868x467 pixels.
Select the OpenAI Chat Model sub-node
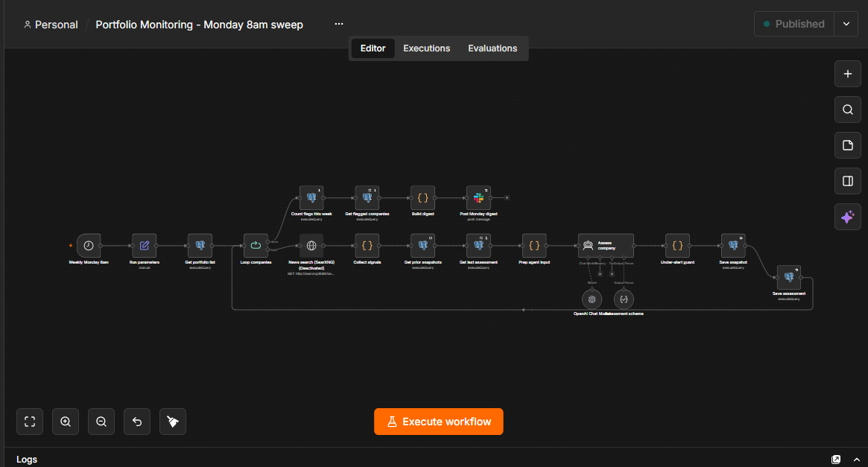[592, 299]
